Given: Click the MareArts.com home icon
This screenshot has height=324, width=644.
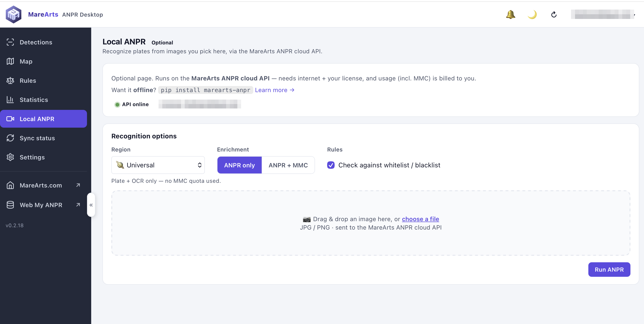Looking at the screenshot, I should (10, 185).
